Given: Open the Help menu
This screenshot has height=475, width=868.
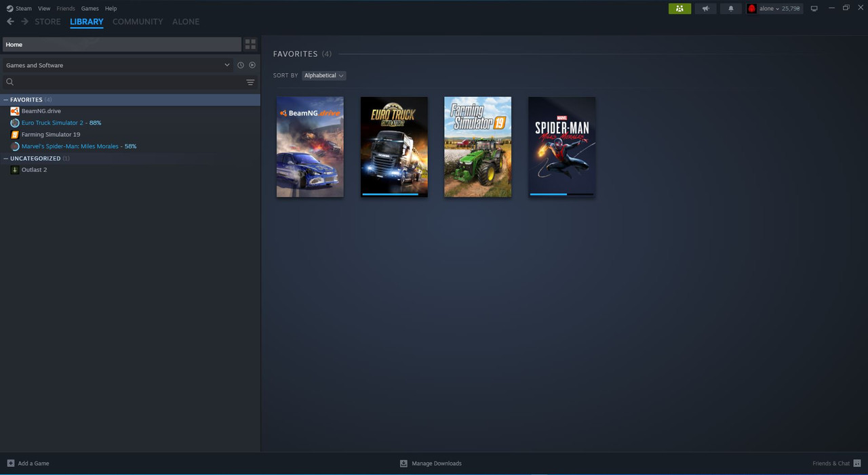Looking at the screenshot, I should pos(111,8).
